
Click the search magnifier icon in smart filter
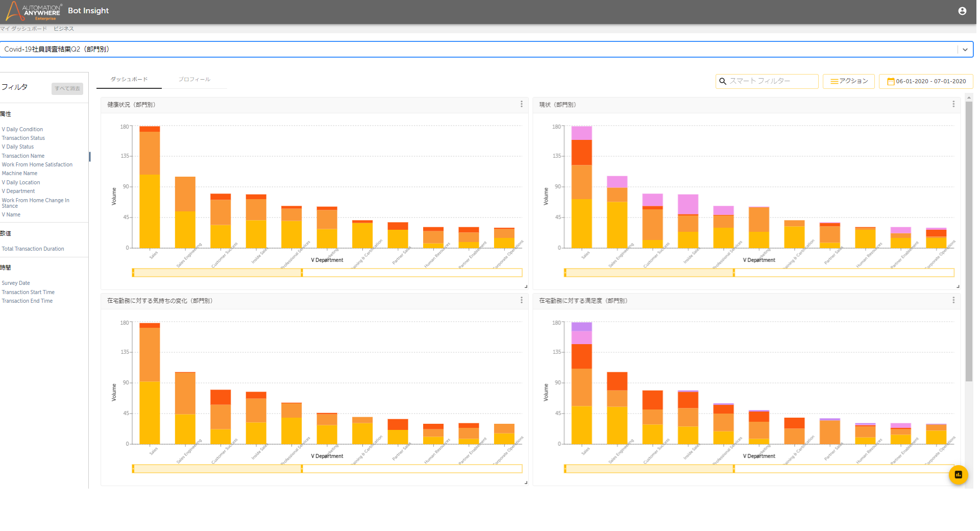click(723, 81)
